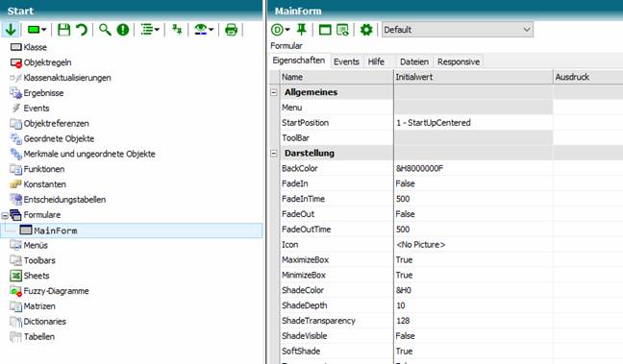Select ShadeColor value &H0
Viewport: 623px width, 364px height.
click(473, 290)
